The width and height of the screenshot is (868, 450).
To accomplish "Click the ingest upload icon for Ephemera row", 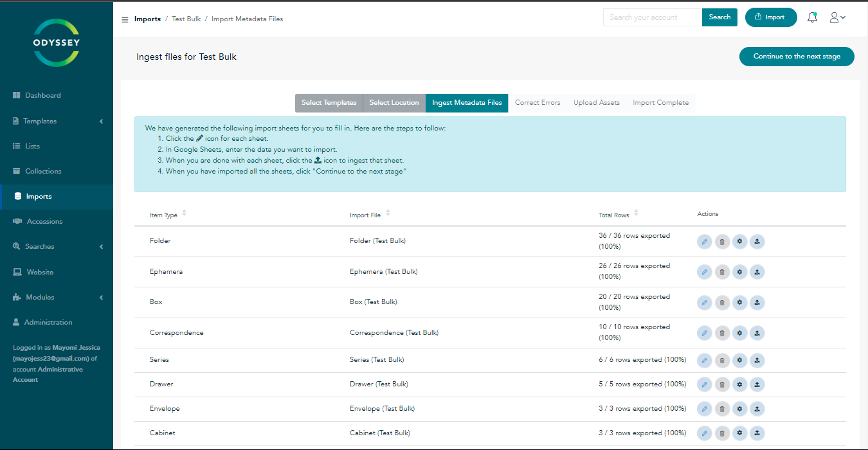I will [x=757, y=272].
